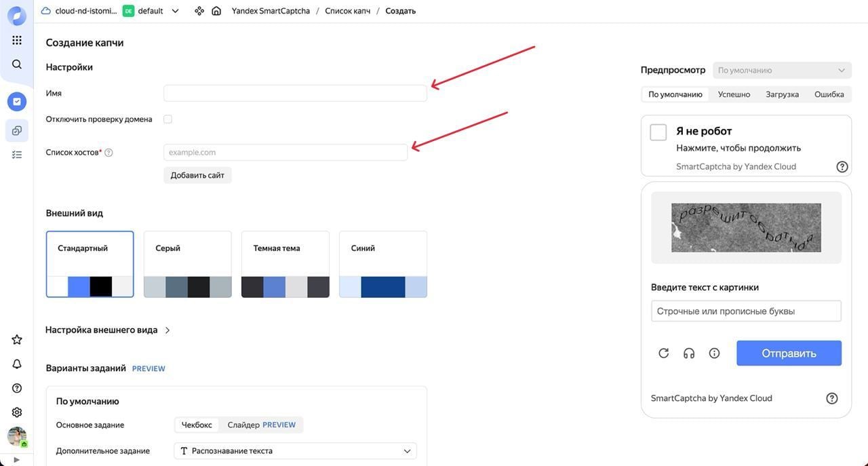This screenshot has height=466, width=868.
Task: Click the distorted captcha text image
Action: tap(746, 228)
